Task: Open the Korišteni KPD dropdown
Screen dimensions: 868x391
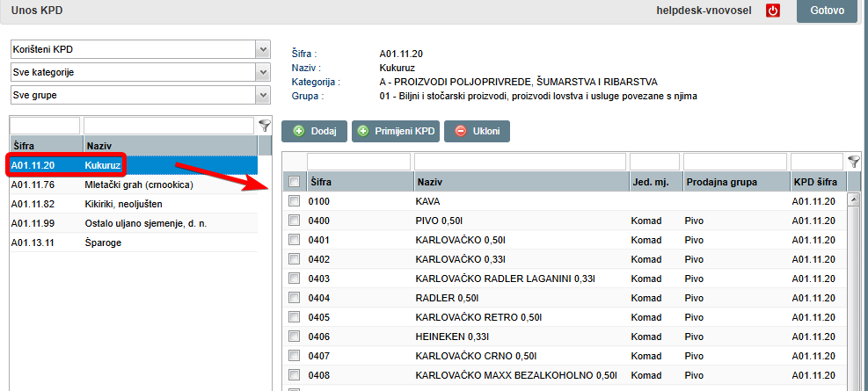Action: click(140, 49)
